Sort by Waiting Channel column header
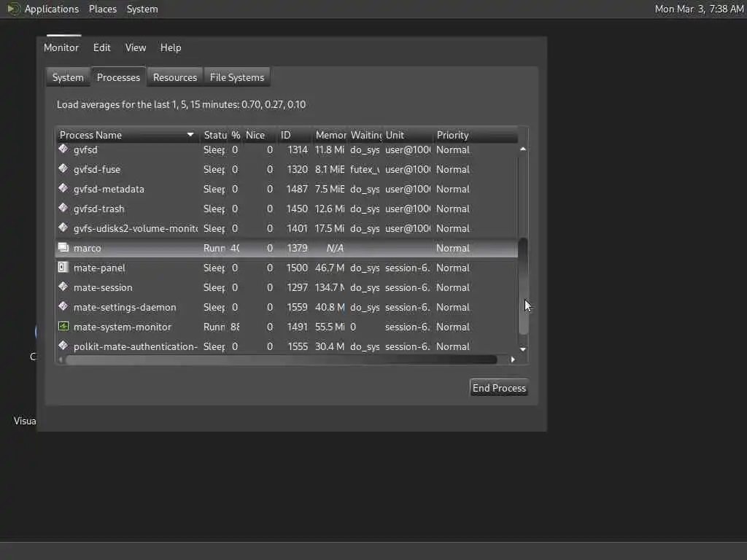747x560 pixels. pos(365,135)
